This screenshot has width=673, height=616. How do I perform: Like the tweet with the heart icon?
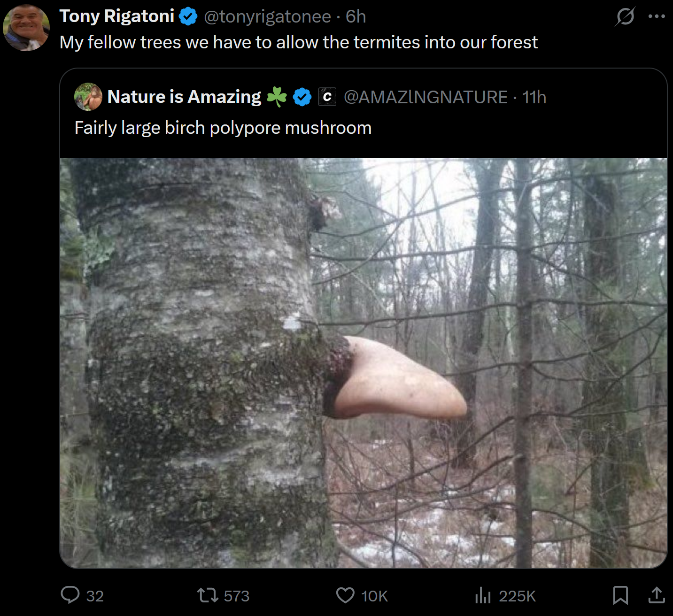pos(345,595)
